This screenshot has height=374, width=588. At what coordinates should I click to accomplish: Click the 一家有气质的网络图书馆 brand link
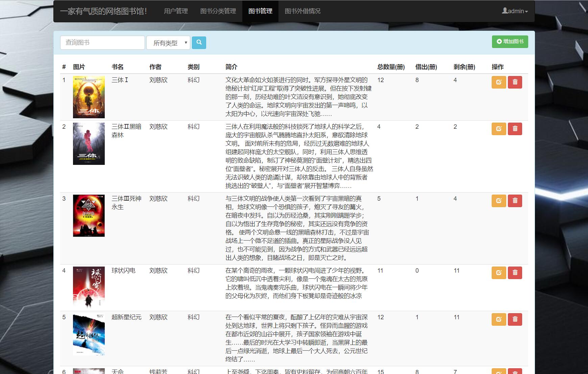(103, 11)
